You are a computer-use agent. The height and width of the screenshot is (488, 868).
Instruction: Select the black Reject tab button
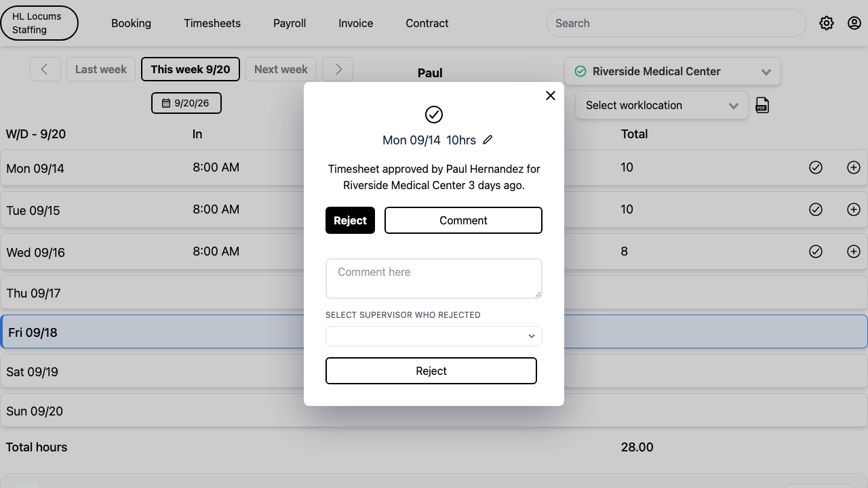click(350, 220)
